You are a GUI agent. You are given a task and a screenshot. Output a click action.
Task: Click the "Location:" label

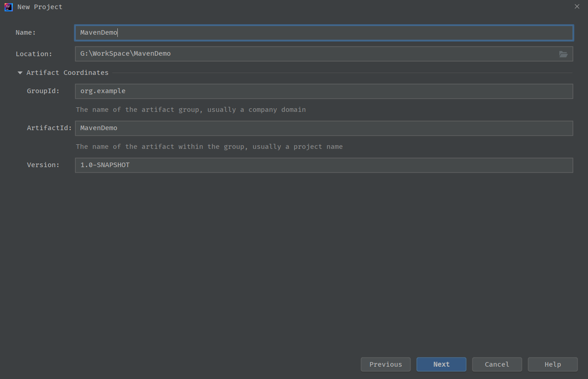(34, 54)
